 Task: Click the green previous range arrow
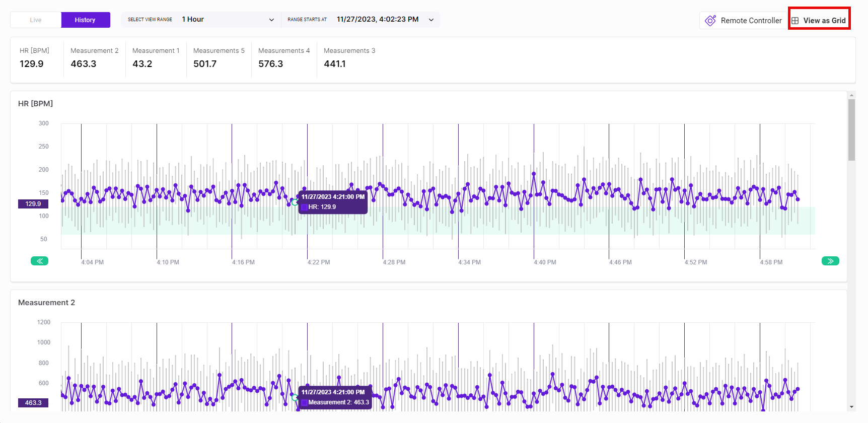39,261
